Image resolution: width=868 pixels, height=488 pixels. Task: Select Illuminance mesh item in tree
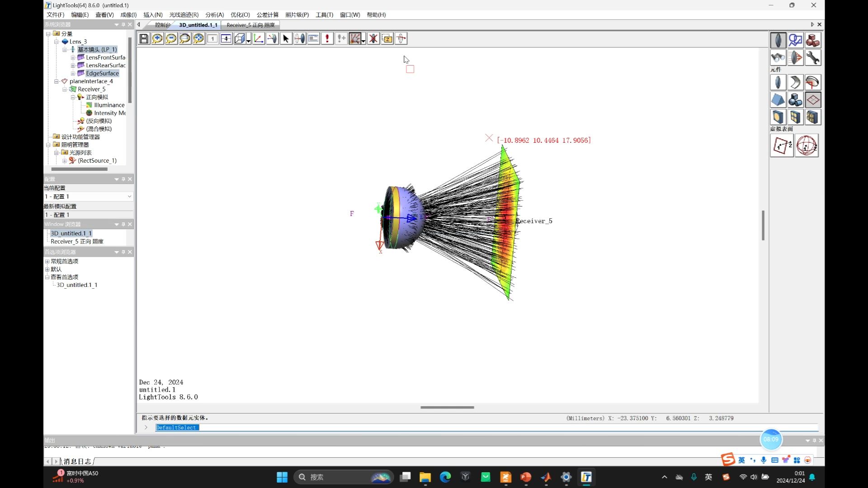[x=109, y=105]
